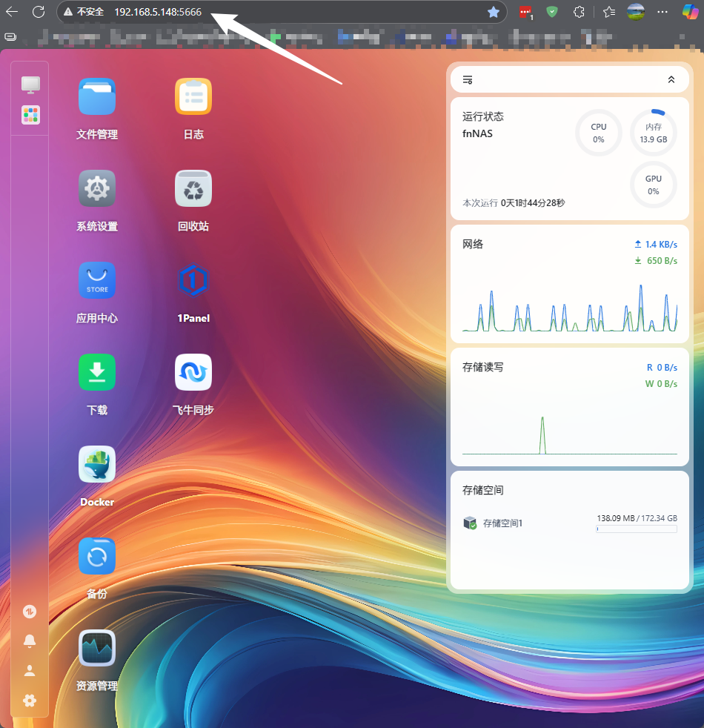Launch the 1Panel application
Viewport: 704px width, 728px height.
click(x=193, y=281)
